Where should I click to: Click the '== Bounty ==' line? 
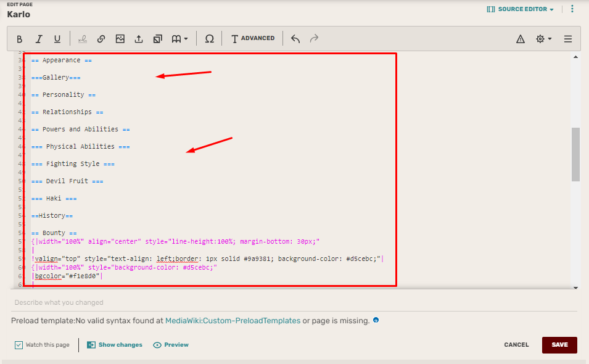[54, 233]
